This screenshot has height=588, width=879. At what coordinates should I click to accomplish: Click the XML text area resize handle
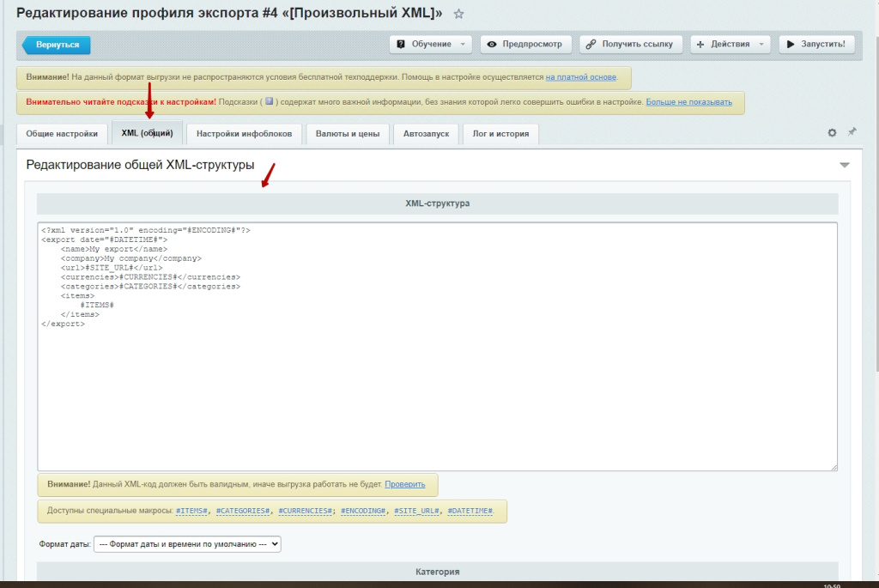coord(834,467)
